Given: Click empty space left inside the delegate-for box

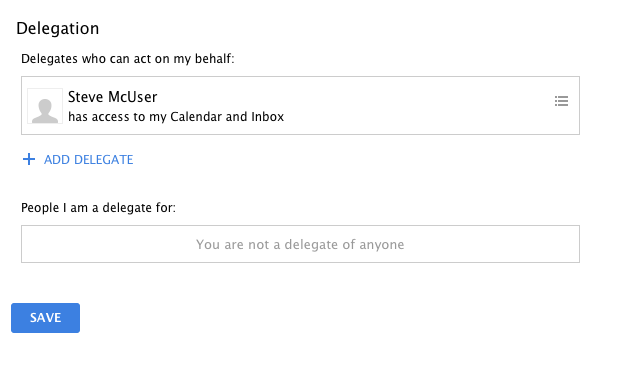Looking at the screenshot, I should point(106,244).
